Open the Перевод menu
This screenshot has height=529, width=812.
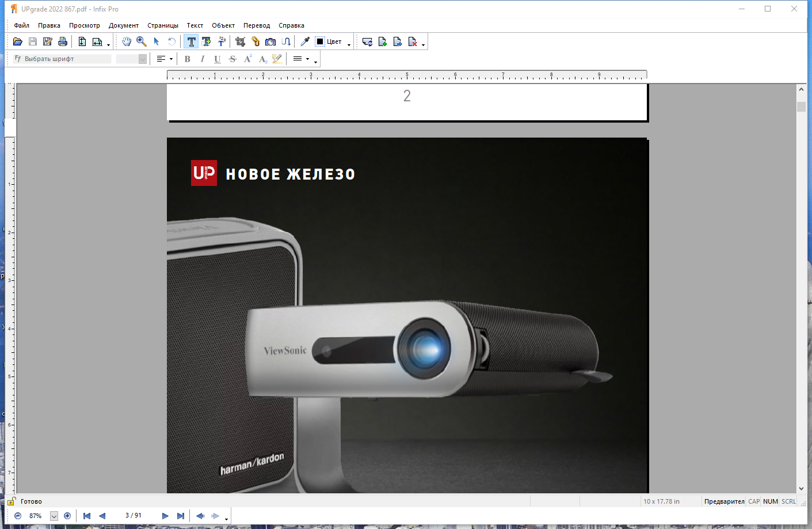click(x=256, y=25)
